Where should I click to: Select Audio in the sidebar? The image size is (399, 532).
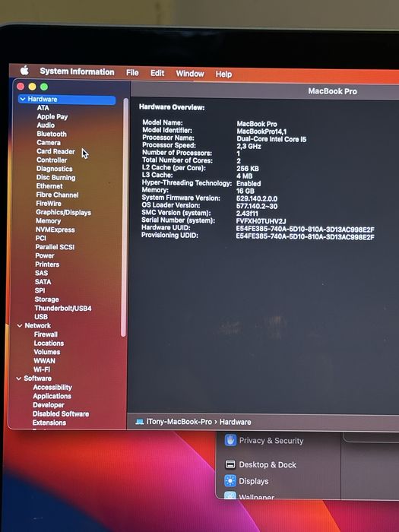pos(46,125)
